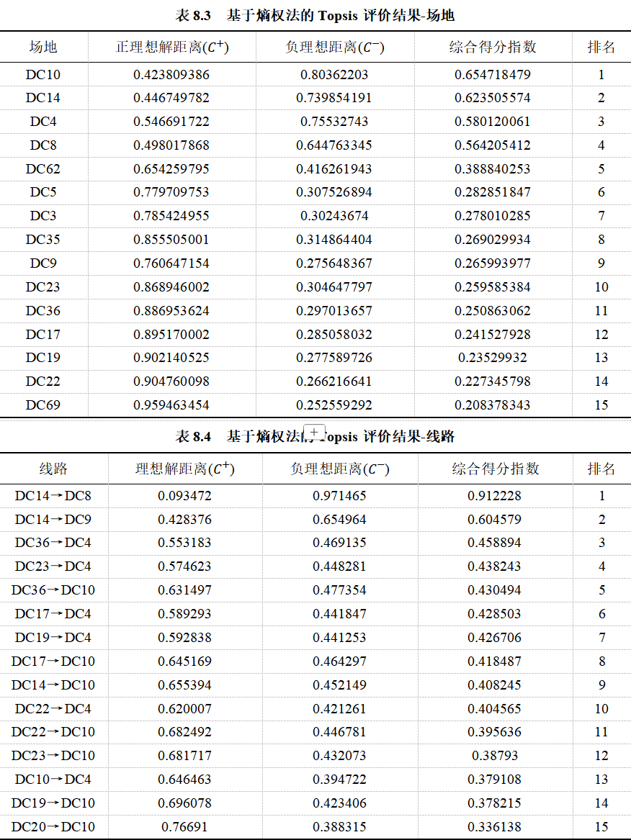Select value 0.546691722 in DC4 row
The image size is (631, 840).
[x=171, y=122]
